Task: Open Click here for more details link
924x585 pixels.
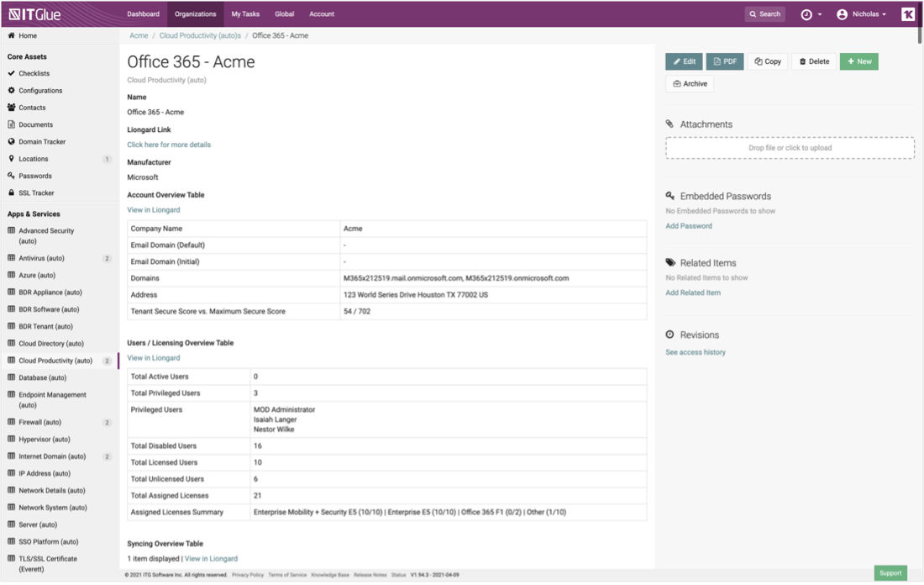Action: coord(169,145)
